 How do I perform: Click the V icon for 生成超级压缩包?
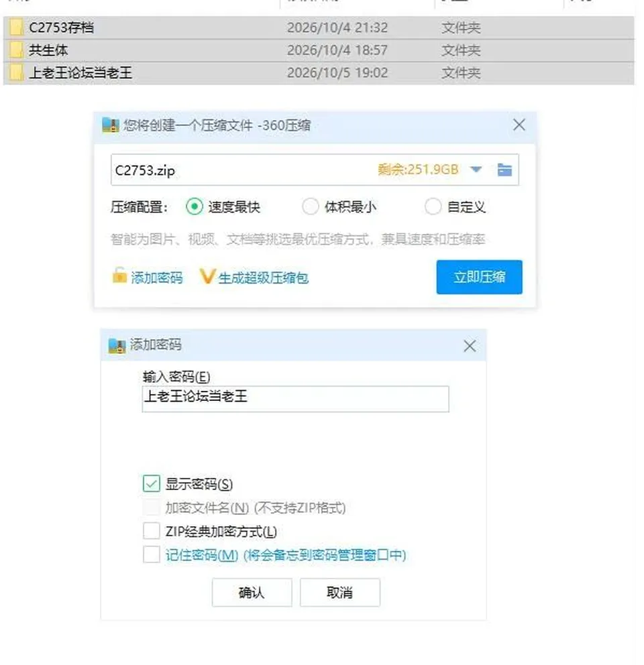[207, 276]
